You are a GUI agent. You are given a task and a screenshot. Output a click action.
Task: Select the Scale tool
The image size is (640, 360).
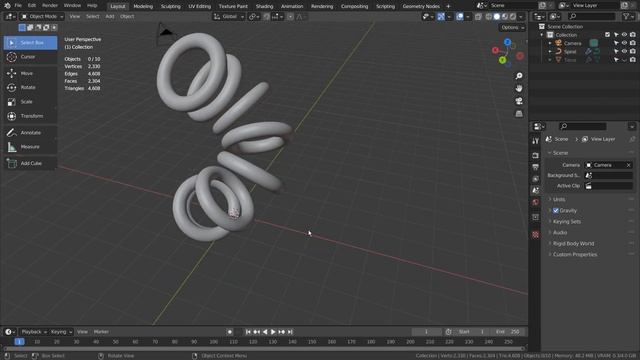pos(31,102)
